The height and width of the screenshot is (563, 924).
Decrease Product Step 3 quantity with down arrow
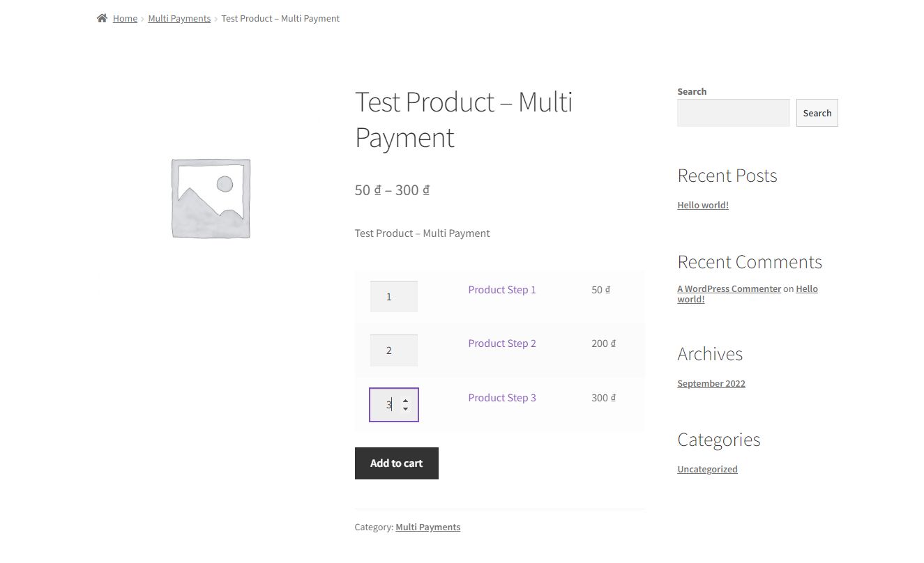405,409
